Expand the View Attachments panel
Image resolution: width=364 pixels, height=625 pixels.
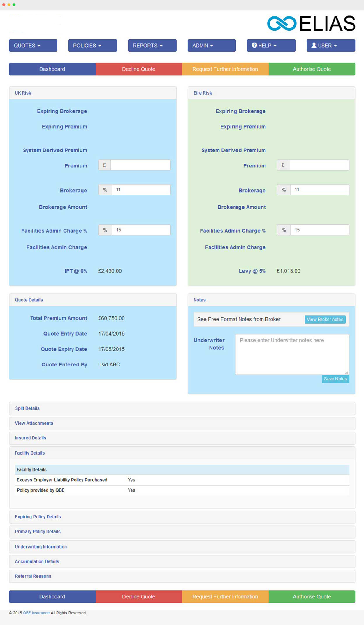pyautogui.click(x=34, y=423)
